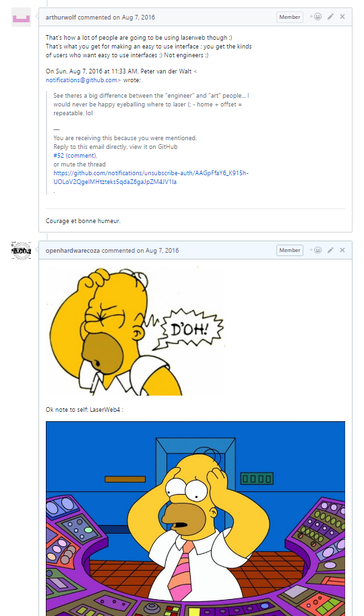Follow the #52 (comment) link
This screenshot has height=616, width=364.
[x=75, y=156]
